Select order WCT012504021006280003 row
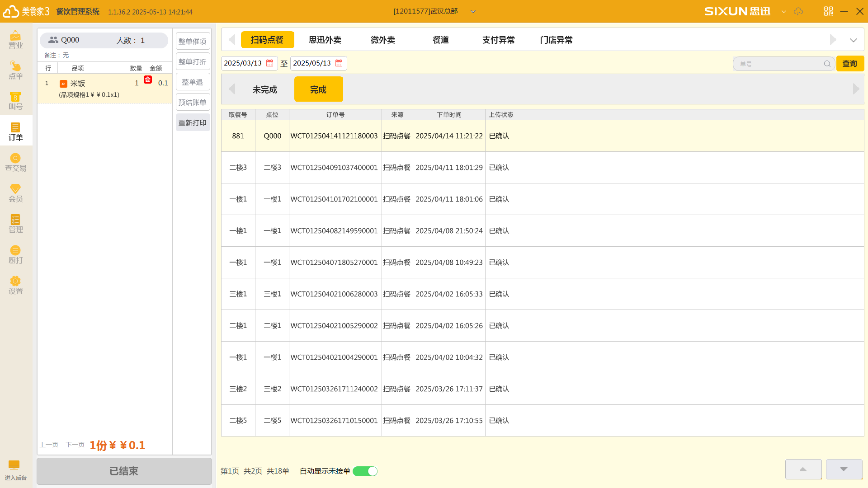The height and width of the screenshot is (488, 868). [542, 294]
